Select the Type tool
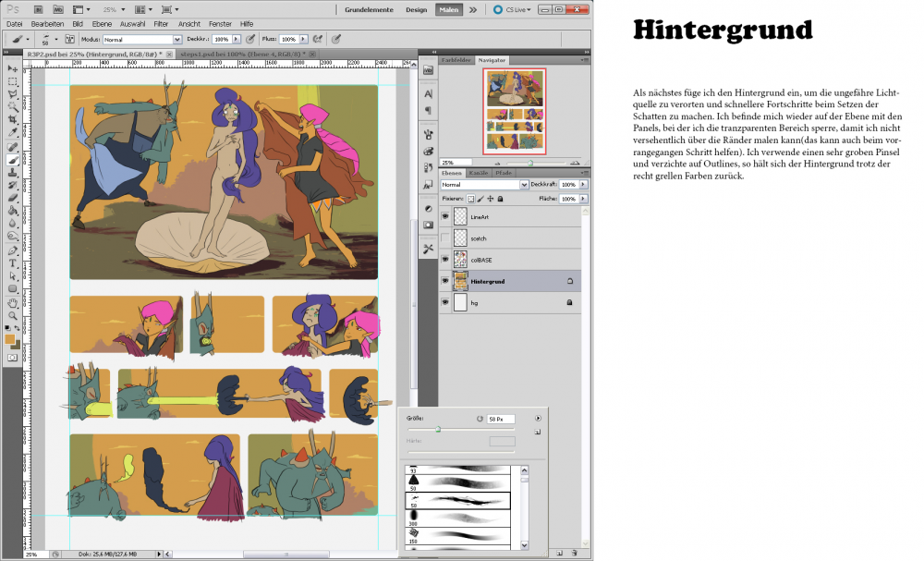This screenshot has height=561, width=924. tap(12, 263)
